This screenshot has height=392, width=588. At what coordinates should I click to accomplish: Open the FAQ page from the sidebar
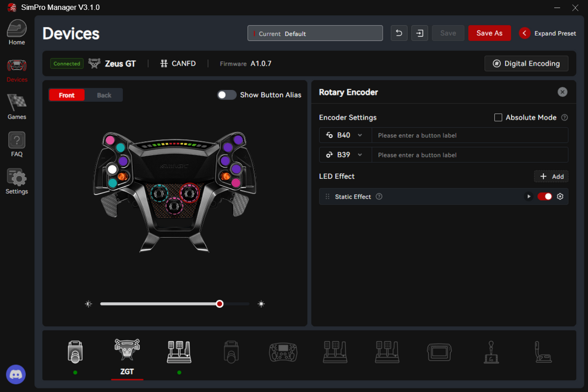click(17, 145)
